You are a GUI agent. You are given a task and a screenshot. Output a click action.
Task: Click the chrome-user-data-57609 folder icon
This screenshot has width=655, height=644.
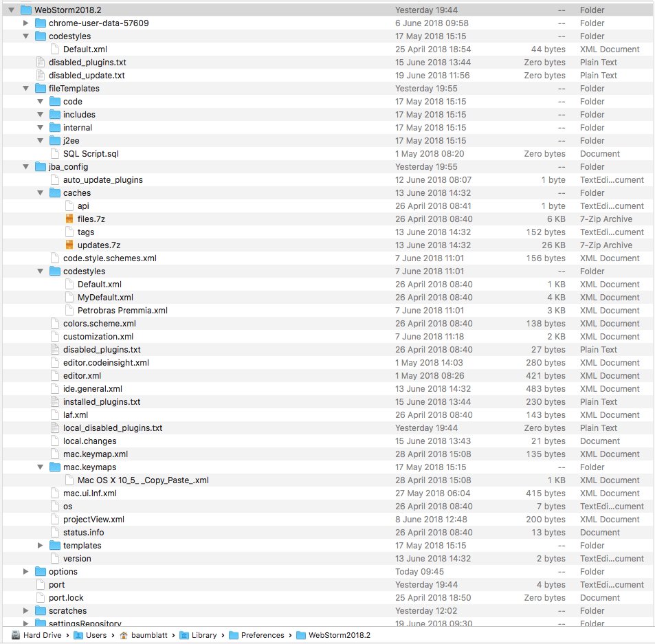pos(41,23)
